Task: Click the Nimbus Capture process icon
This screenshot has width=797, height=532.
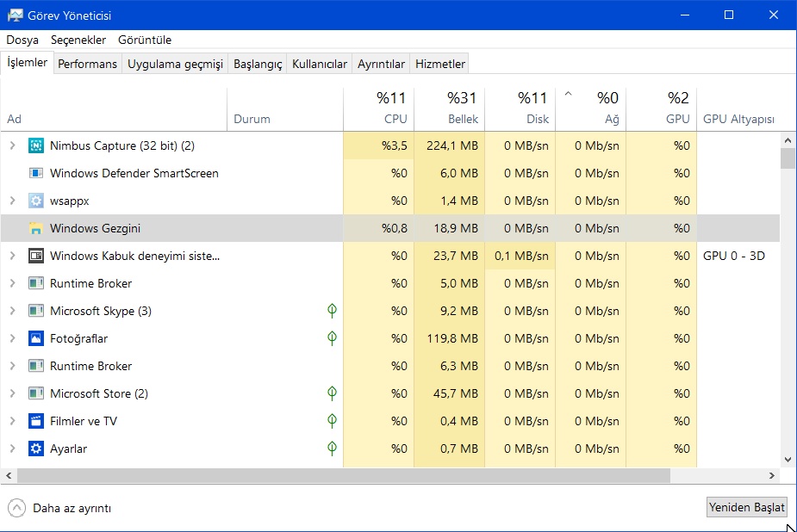Action: [x=35, y=145]
